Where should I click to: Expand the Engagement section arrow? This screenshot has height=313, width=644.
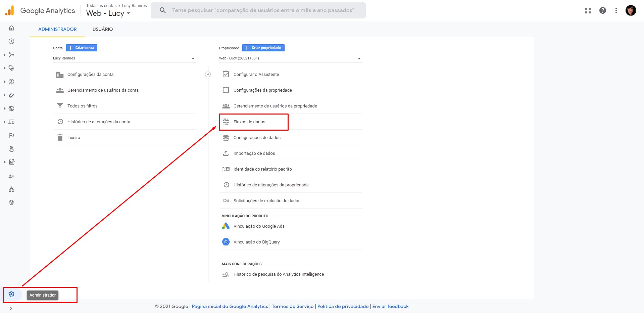point(5,68)
